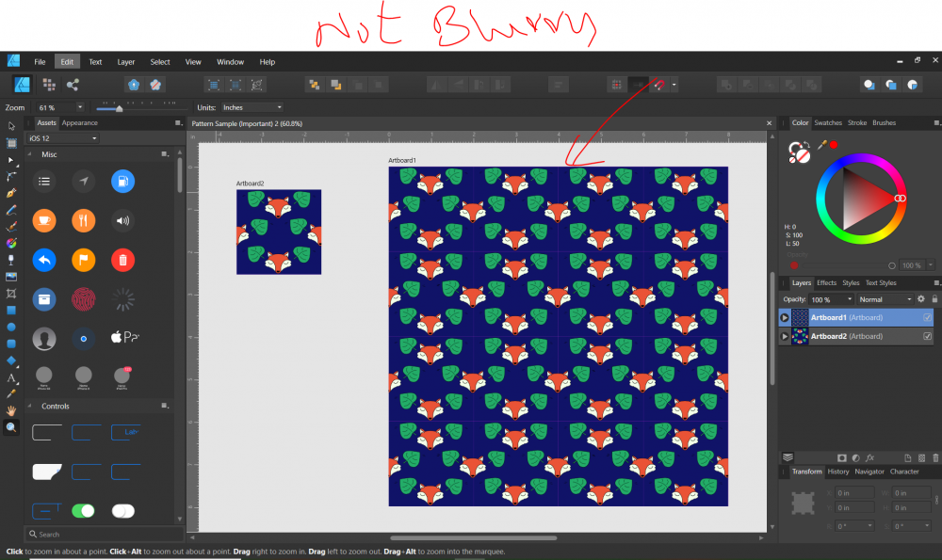Activate the Artistic Text tool
The height and width of the screenshot is (560, 942).
tap(11, 380)
